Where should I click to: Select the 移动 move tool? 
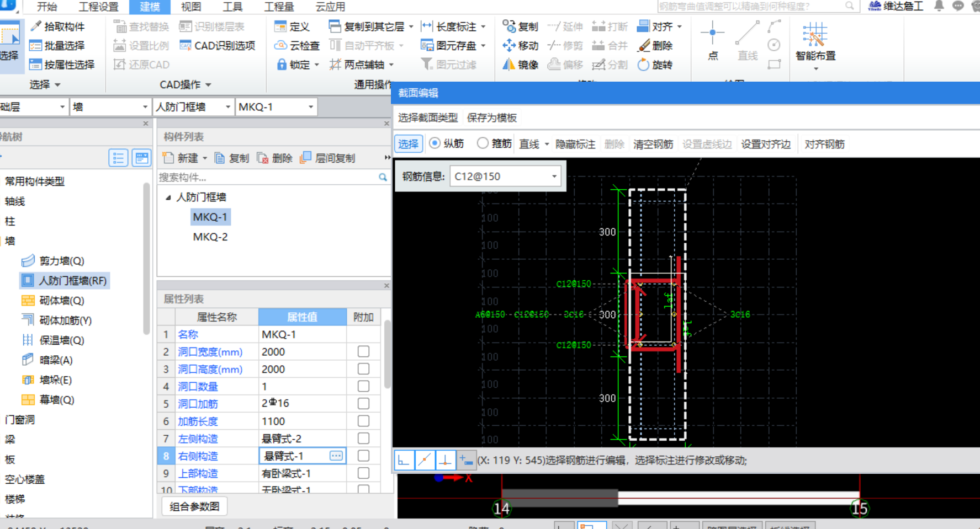pyautogui.click(x=520, y=46)
